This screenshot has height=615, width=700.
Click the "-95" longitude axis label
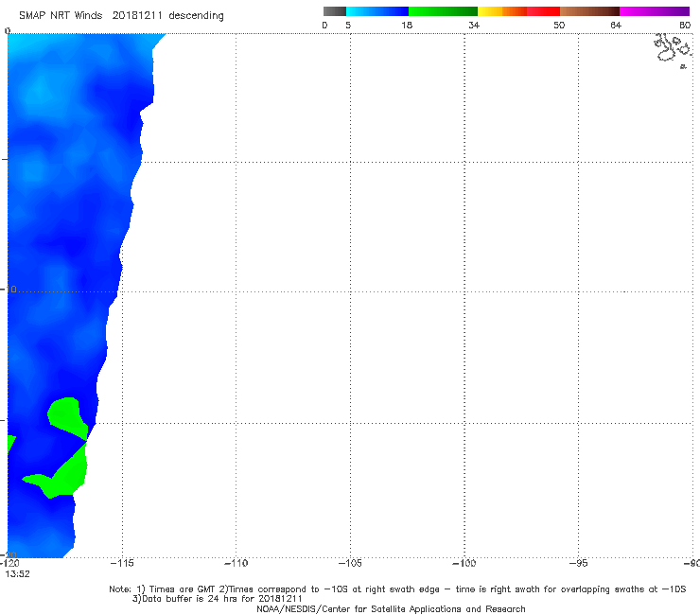(x=578, y=564)
